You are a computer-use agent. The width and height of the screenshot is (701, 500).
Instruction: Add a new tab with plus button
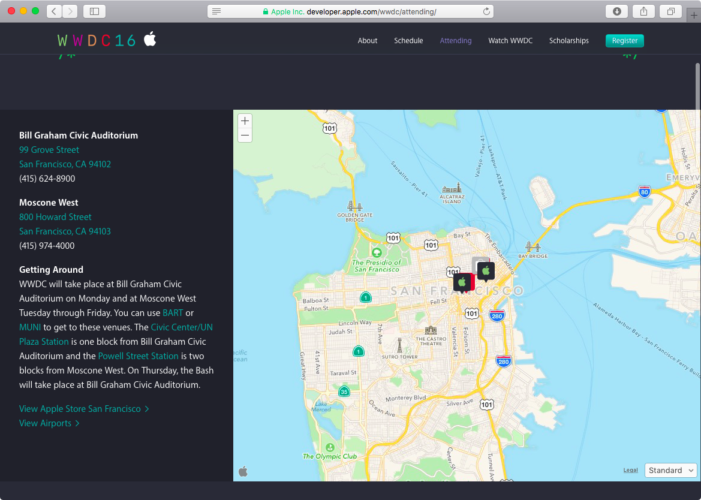(x=694, y=15)
